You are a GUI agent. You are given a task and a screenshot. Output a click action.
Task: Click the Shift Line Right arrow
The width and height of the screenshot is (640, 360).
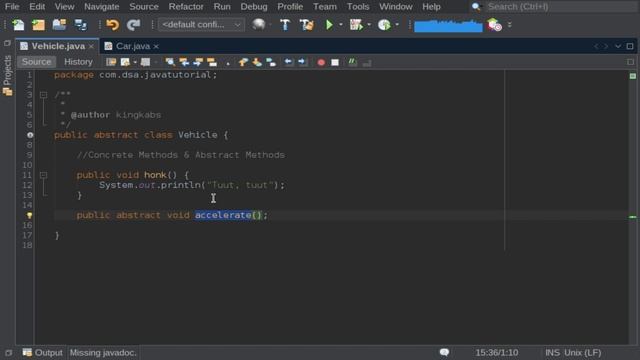[x=302, y=62]
